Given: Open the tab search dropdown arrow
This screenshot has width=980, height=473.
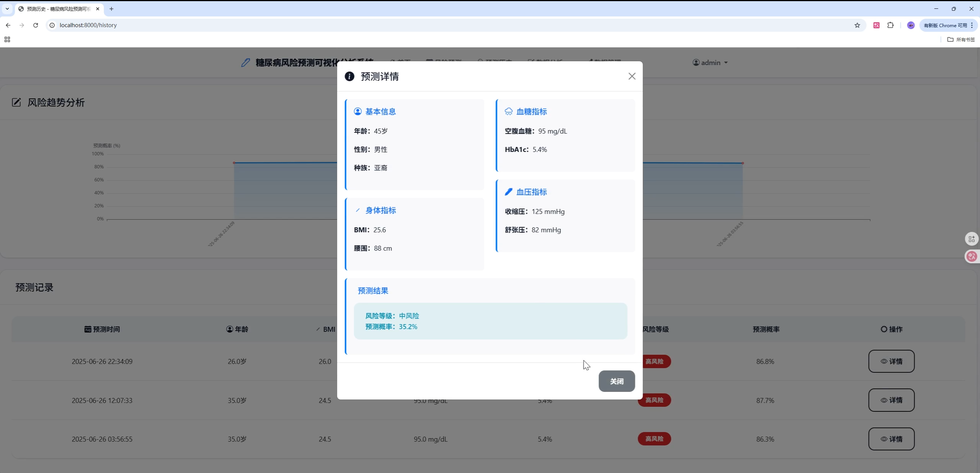Looking at the screenshot, I should pyautogui.click(x=7, y=8).
